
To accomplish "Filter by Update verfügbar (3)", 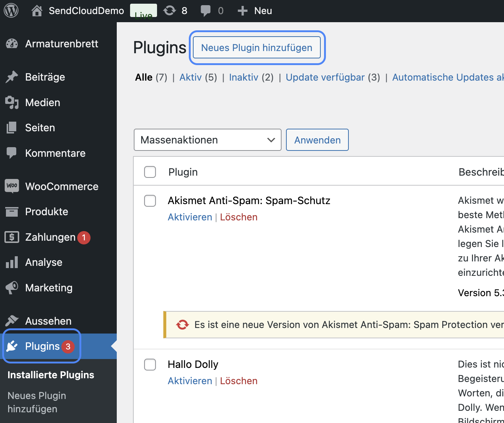I will pyautogui.click(x=333, y=77).
